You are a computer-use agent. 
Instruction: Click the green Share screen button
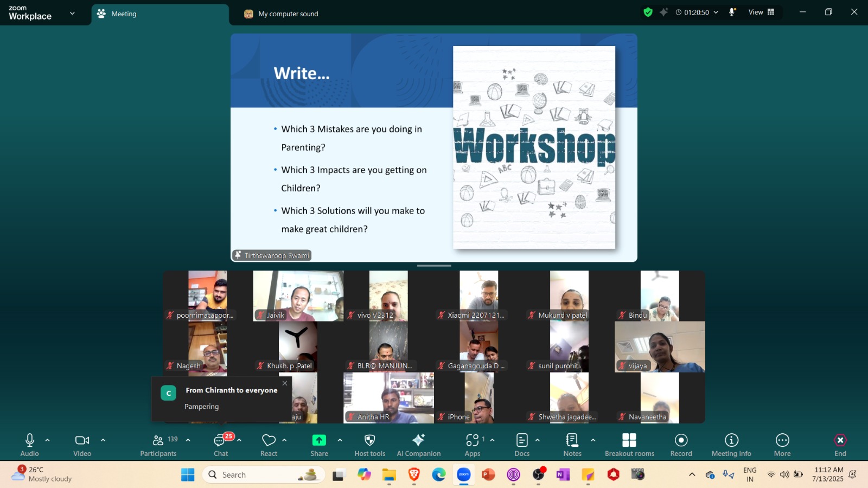(319, 441)
